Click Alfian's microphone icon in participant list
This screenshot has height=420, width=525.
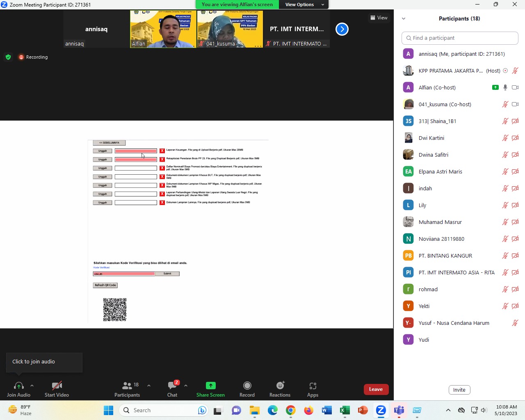tap(505, 87)
